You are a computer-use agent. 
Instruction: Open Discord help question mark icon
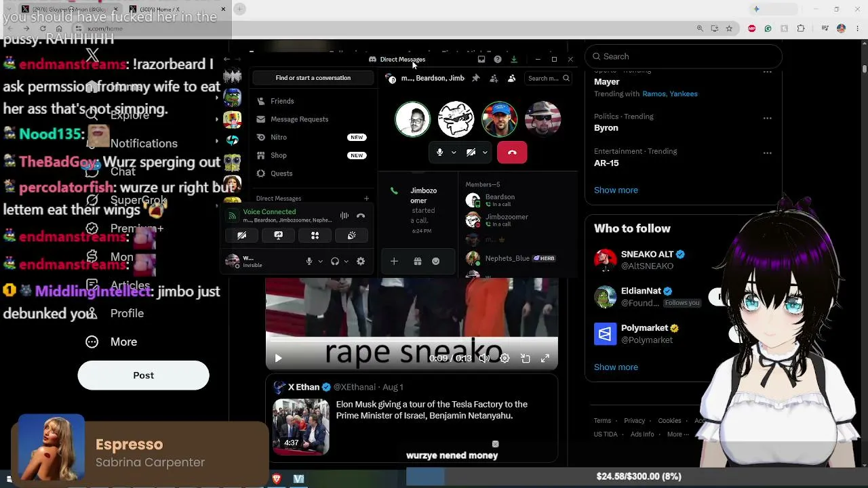[498, 60]
